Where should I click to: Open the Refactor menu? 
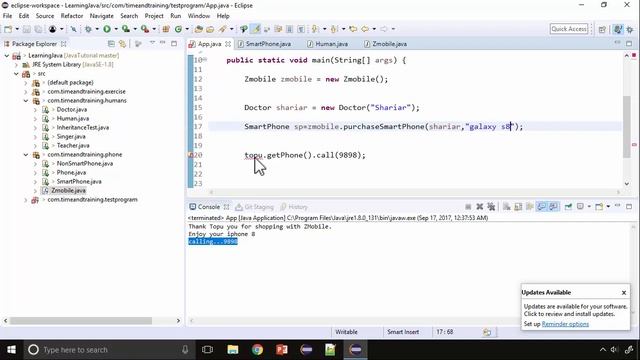click(x=72, y=16)
